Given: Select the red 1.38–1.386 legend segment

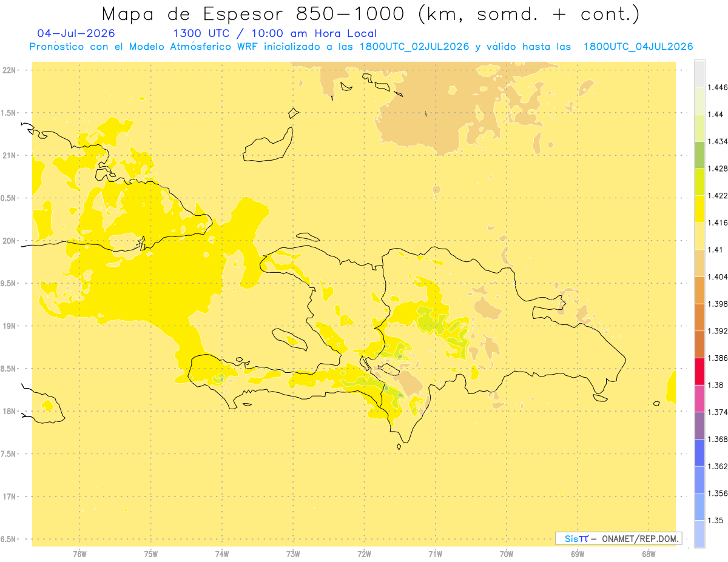Looking at the screenshot, I should click(699, 371).
